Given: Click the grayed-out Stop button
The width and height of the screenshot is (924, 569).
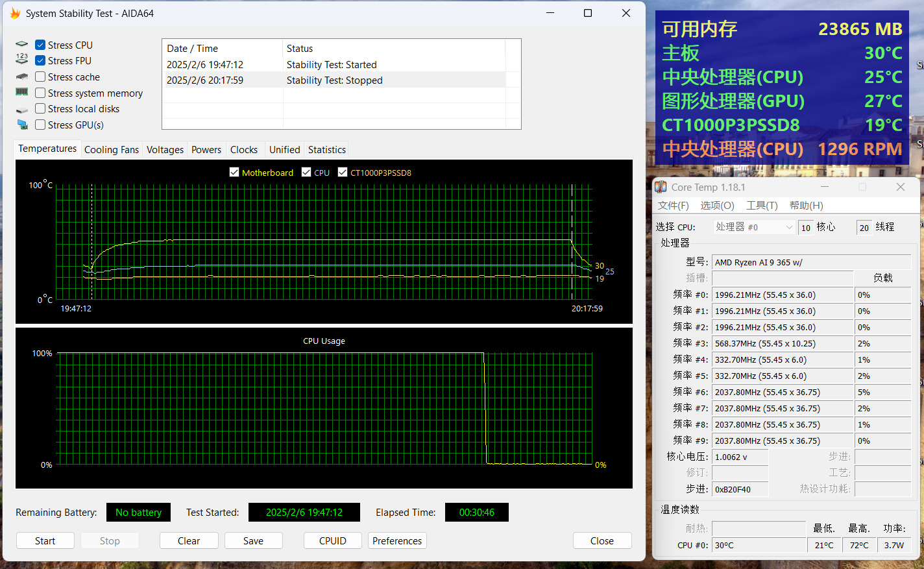Looking at the screenshot, I should click(110, 540).
